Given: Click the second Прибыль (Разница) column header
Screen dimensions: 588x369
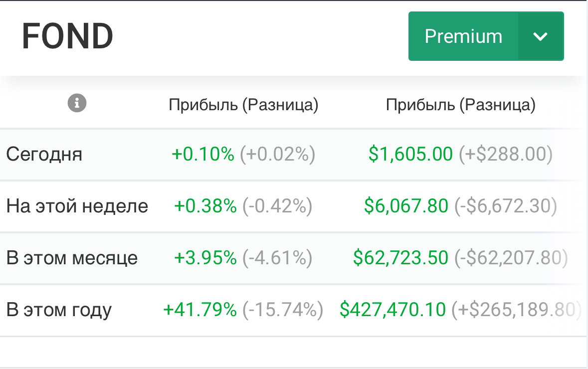Looking at the screenshot, I should 461,105.
